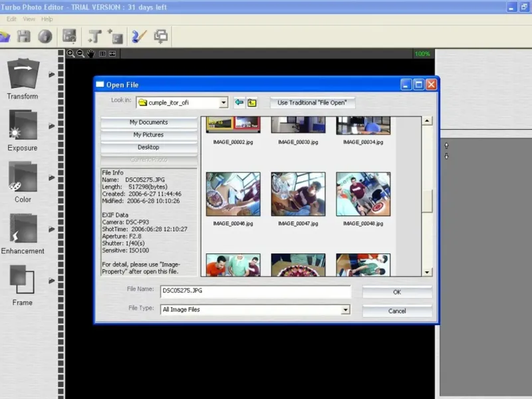Image resolution: width=532 pixels, height=399 pixels.
Task: Open the Help menu
Action: click(x=47, y=19)
